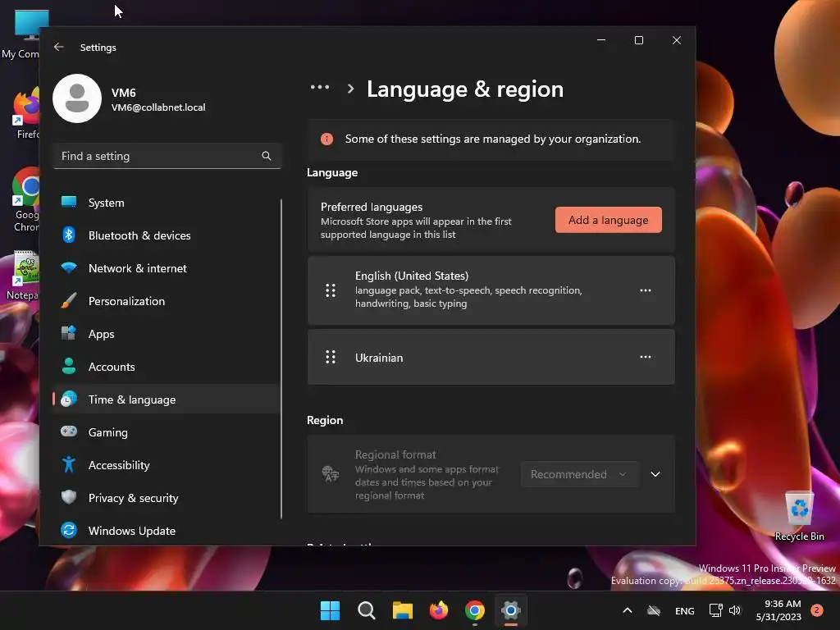Image resolution: width=840 pixels, height=630 pixels.
Task: Show hidden tray icons chevron
Action: [x=628, y=610]
